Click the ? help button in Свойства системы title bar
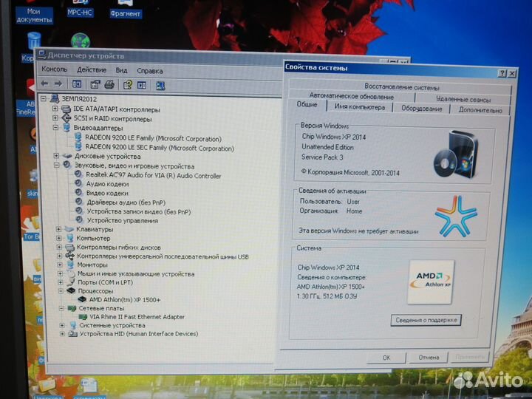Viewport: 532px width, 399px height. [x=502, y=73]
